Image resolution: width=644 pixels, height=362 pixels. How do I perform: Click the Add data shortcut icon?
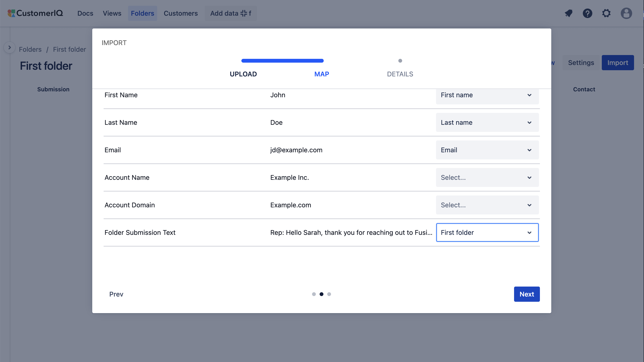point(244,13)
